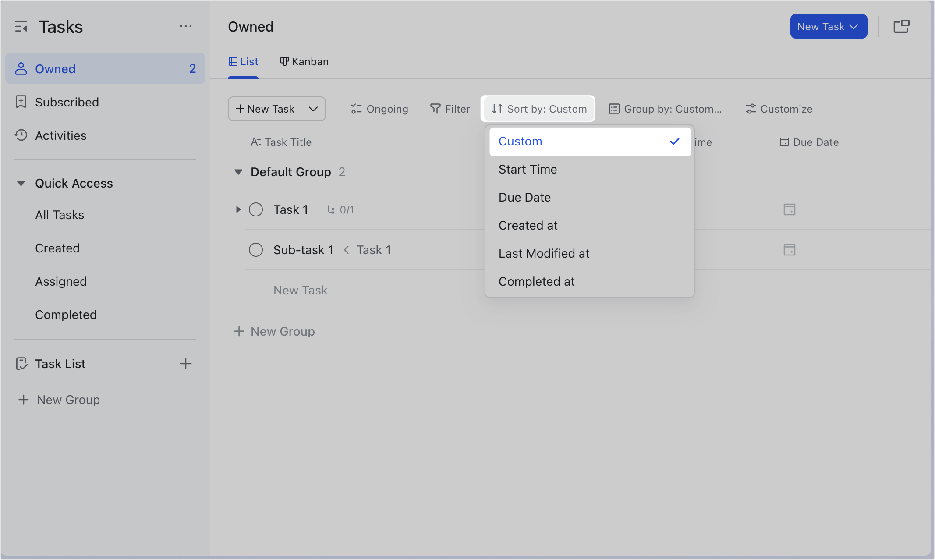This screenshot has width=935, height=560.
Task: Open Customize view settings
Action: tap(779, 109)
